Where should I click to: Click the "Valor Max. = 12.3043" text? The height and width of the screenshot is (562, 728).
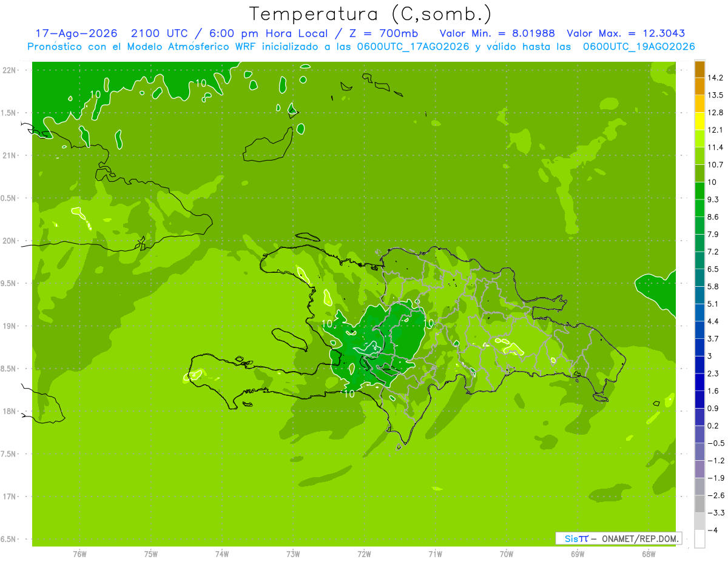click(626, 33)
